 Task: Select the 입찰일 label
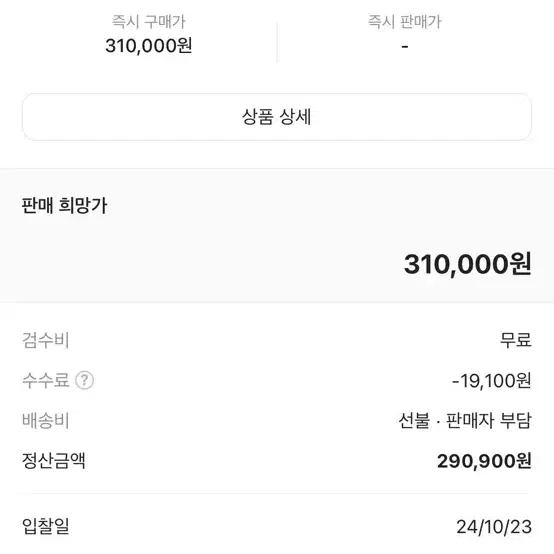(x=46, y=526)
